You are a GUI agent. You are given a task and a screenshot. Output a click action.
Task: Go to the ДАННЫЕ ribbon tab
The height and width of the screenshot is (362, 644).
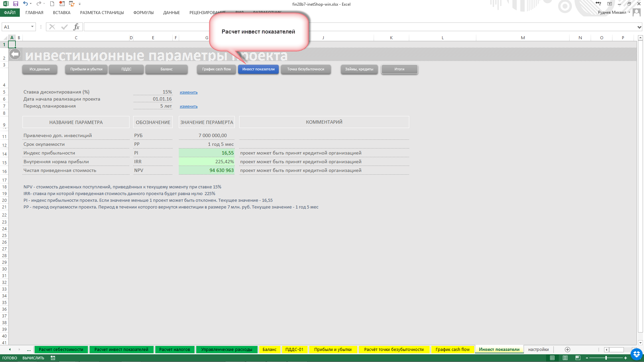click(x=171, y=12)
